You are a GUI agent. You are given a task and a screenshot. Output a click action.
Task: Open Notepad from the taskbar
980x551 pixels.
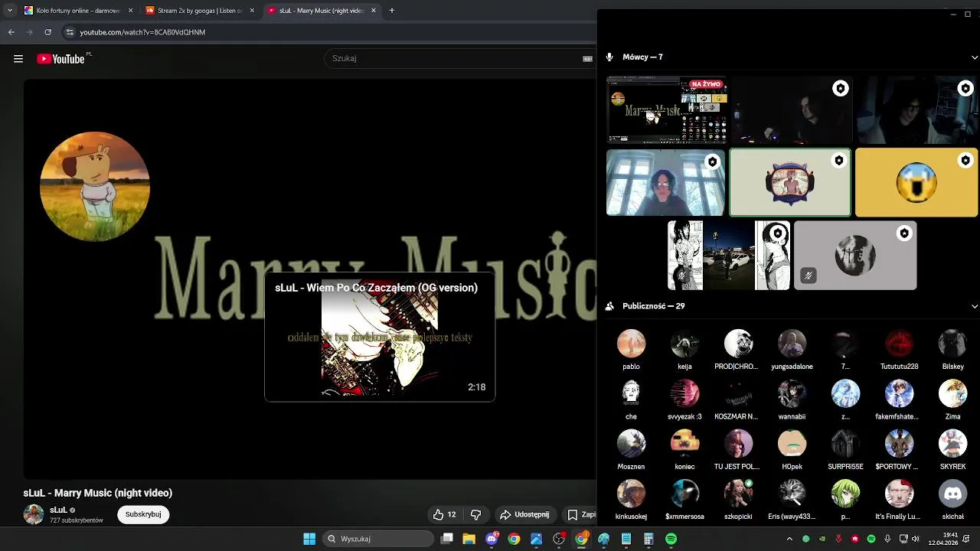626,539
